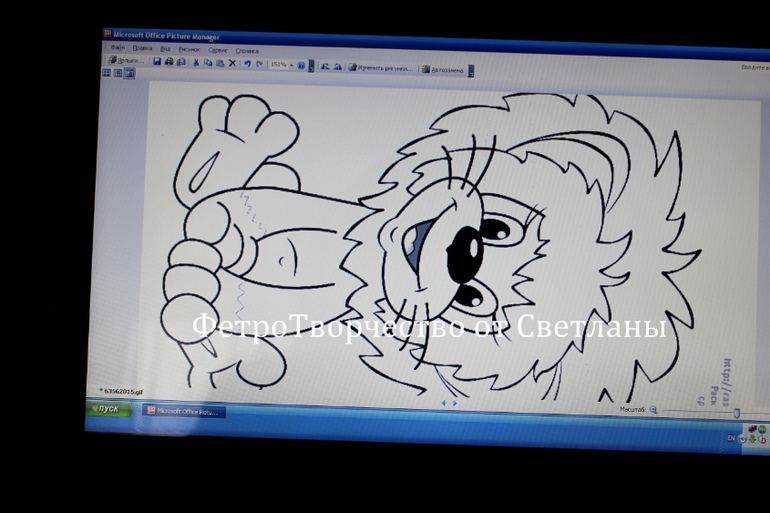Switch to Single Picture view
Screen dimensions: 770x513
[129, 74]
